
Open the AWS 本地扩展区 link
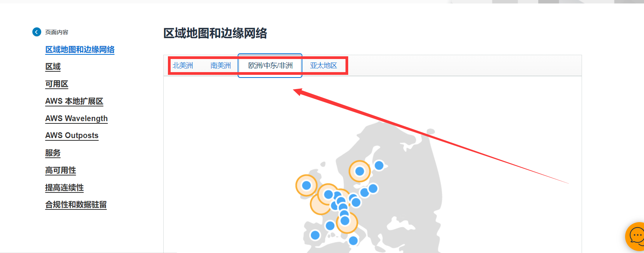74,101
